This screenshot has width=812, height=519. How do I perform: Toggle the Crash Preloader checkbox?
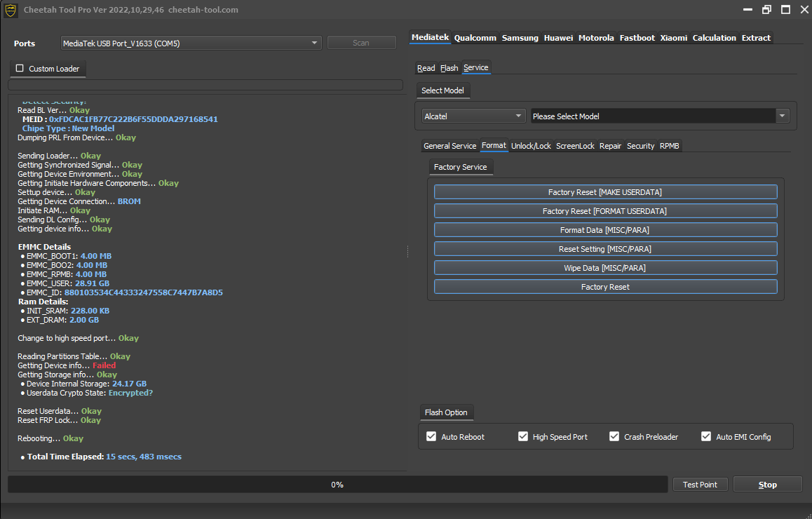[614, 436]
